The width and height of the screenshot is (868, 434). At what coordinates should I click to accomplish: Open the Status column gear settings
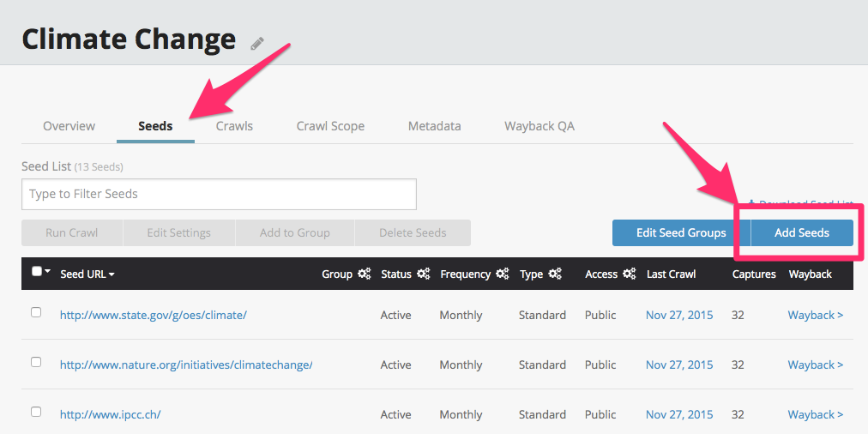click(x=424, y=274)
